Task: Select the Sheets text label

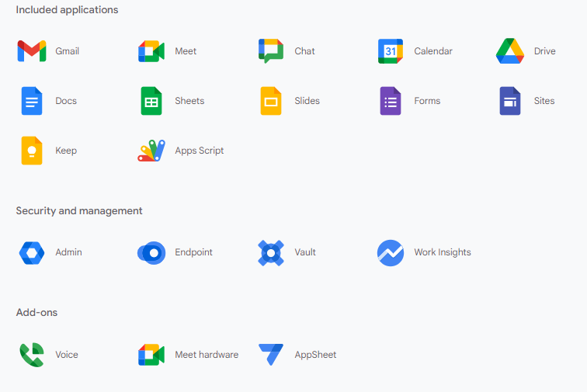Action: (189, 101)
